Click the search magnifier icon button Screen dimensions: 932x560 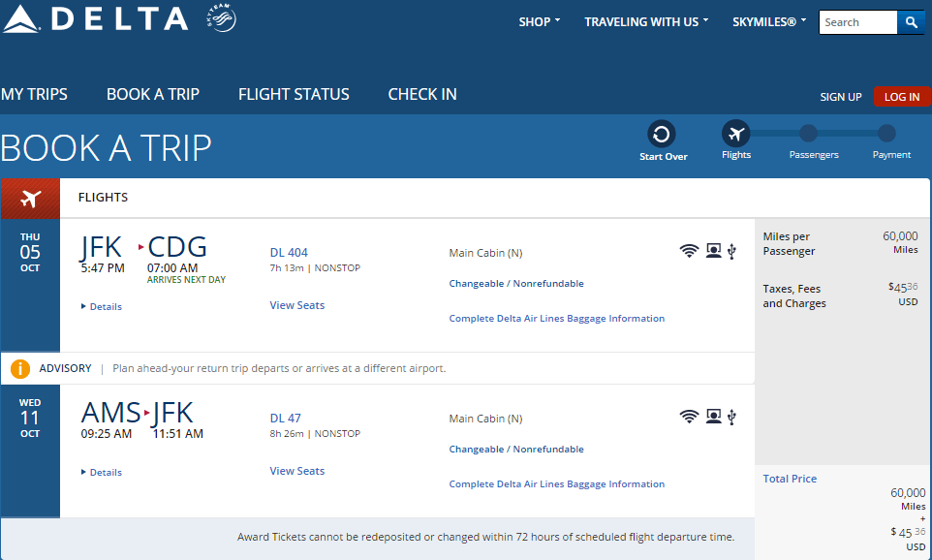[911, 22]
